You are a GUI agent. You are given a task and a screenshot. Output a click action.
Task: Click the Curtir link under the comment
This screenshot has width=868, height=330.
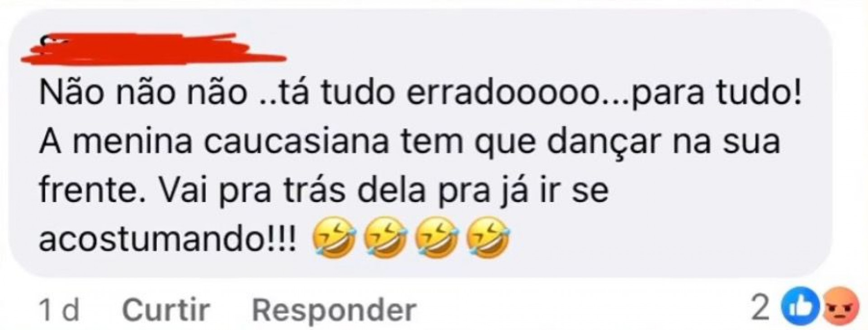click(x=166, y=310)
